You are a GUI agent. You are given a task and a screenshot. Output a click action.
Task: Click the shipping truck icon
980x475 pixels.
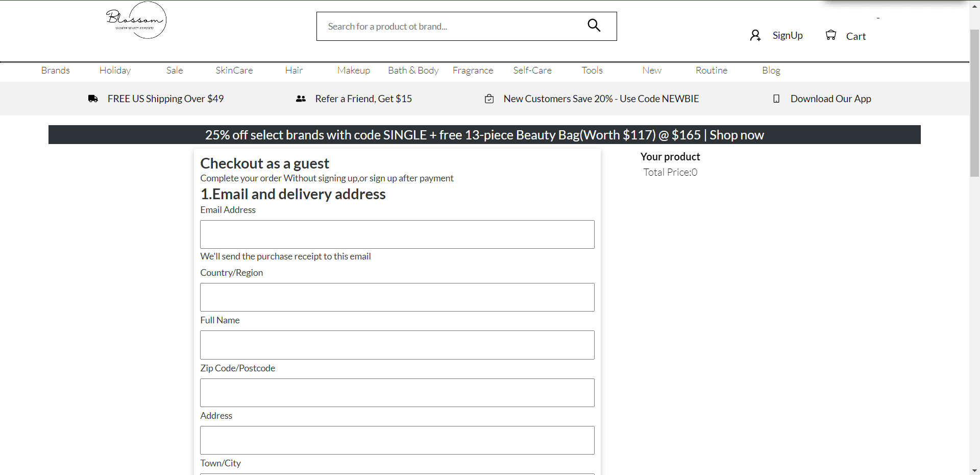(93, 99)
